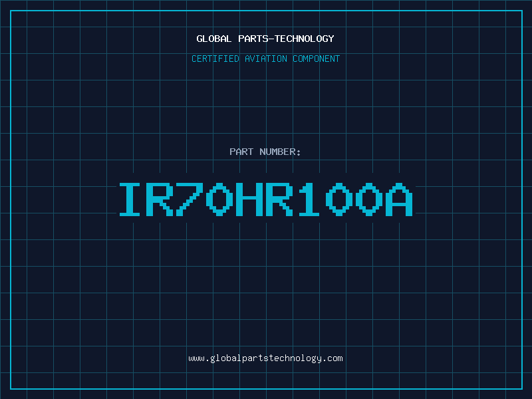532x399 pixels.
Task: Click the PART NUMBER: label
Action: (x=265, y=152)
